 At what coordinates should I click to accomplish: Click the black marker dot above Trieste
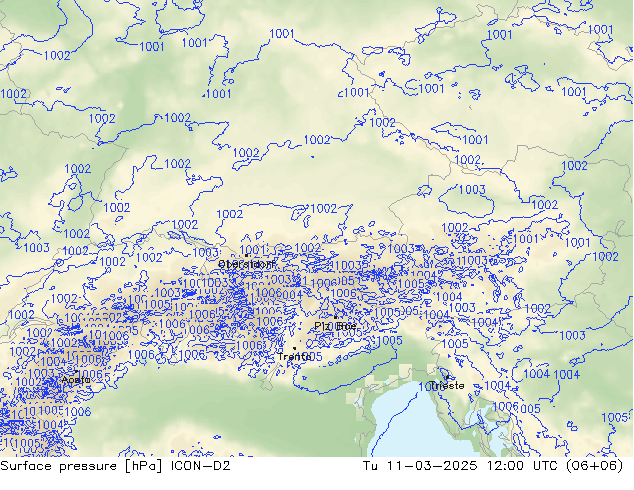click(447, 377)
